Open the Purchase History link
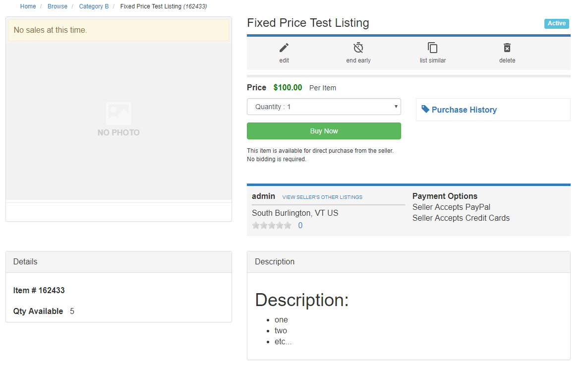This screenshot has height=374, width=588. [464, 110]
